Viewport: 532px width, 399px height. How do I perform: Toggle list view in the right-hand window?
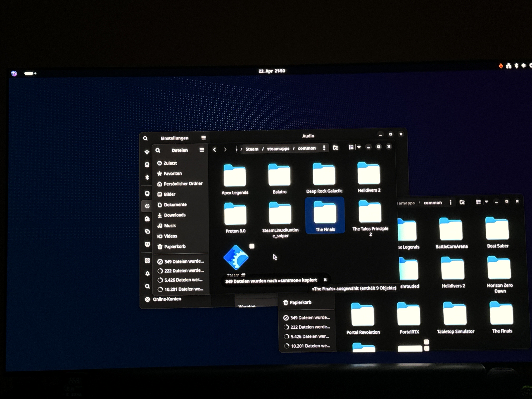(478, 202)
